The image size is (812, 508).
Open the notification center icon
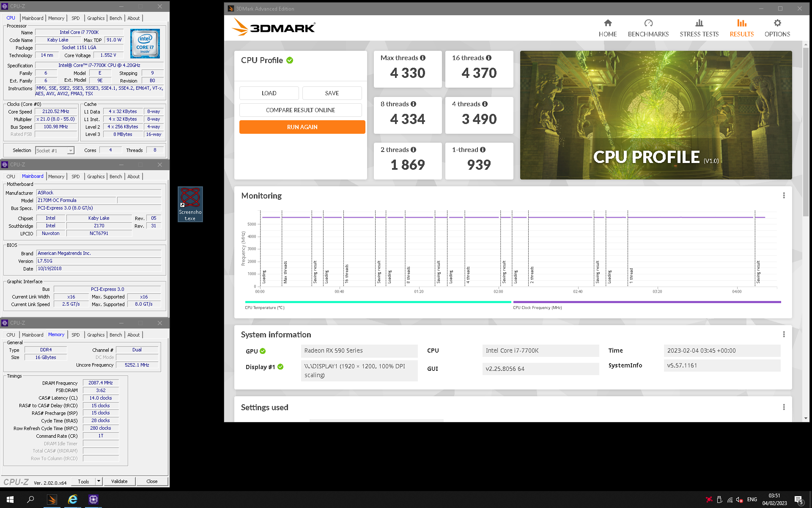point(798,500)
